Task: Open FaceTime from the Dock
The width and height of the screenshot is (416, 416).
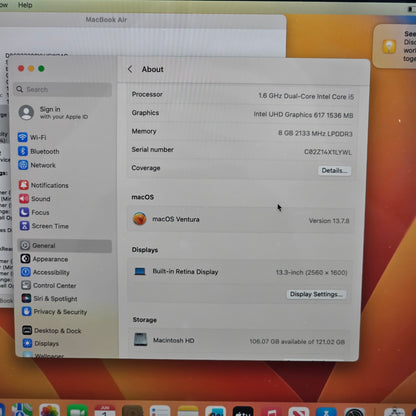Action: (x=77, y=411)
